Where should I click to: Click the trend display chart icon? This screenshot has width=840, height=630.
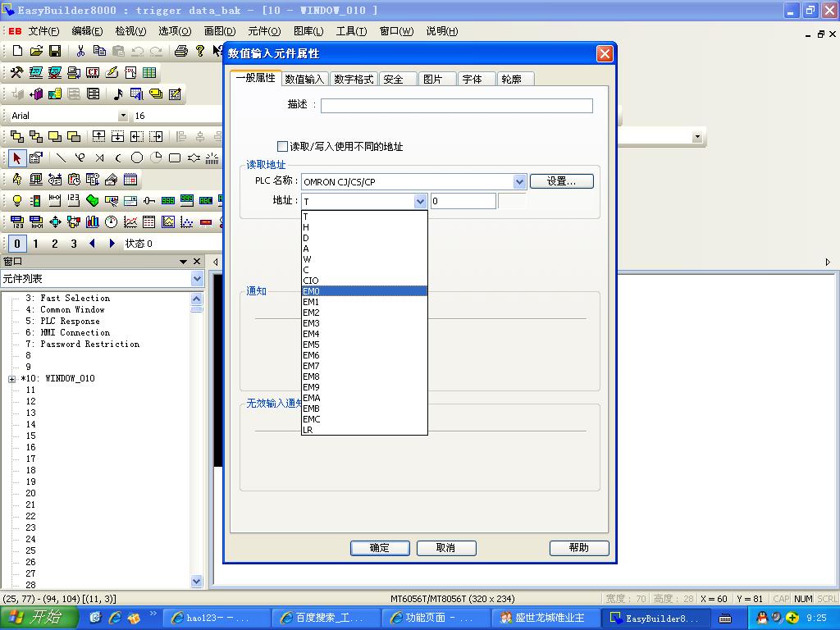click(x=130, y=221)
